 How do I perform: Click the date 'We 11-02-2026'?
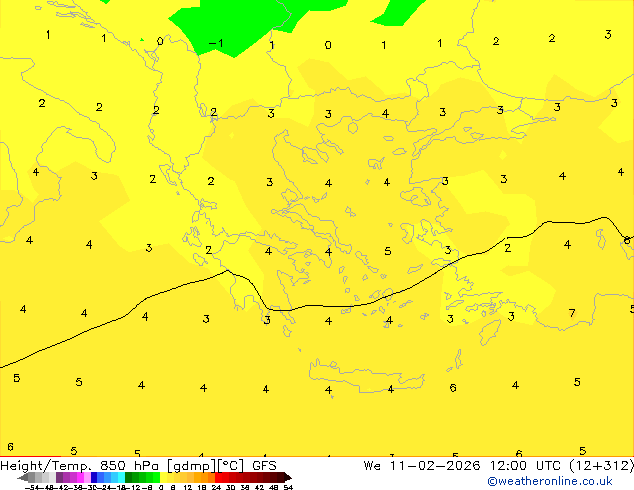coord(422,465)
